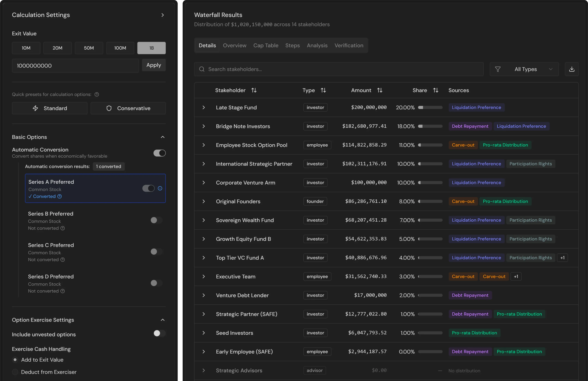Select the 100M exit value preset
This screenshot has height=381, width=588.
coord(120,48)
